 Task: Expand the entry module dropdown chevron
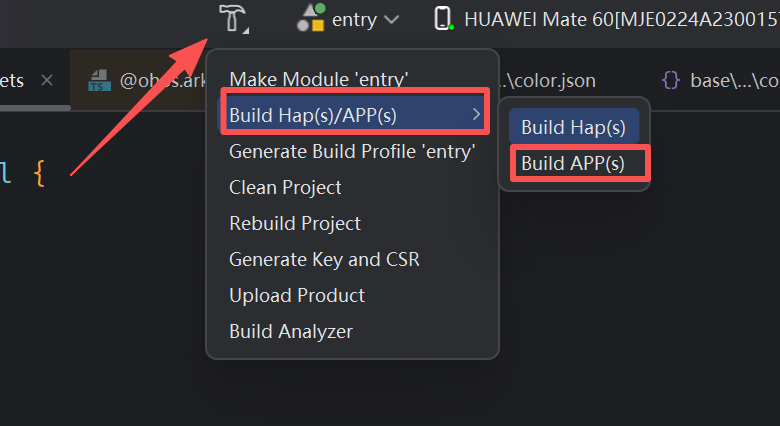click(391, 19)
